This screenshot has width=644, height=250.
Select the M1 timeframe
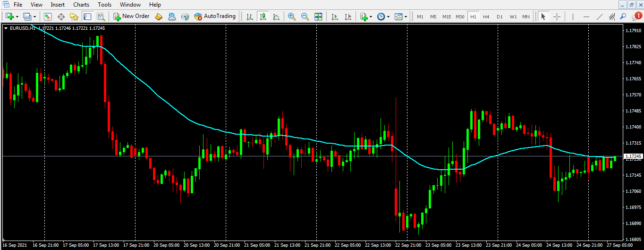click(x=420, y=17)
